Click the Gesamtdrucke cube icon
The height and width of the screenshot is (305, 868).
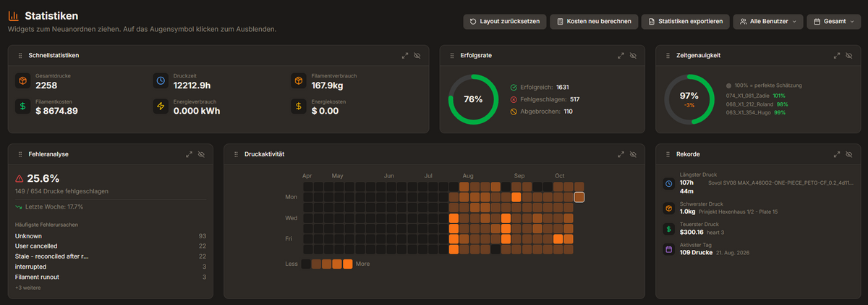pyautogui.click(x=22, y=80)
